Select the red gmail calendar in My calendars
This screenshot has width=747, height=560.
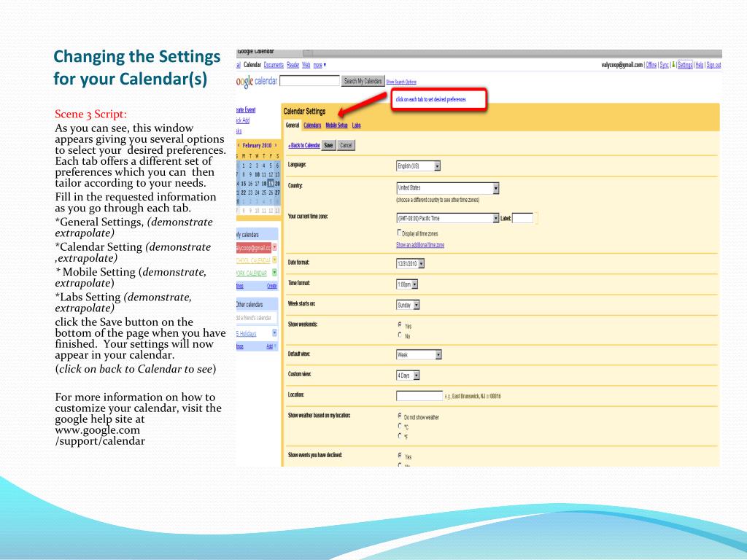click(254, 248)
